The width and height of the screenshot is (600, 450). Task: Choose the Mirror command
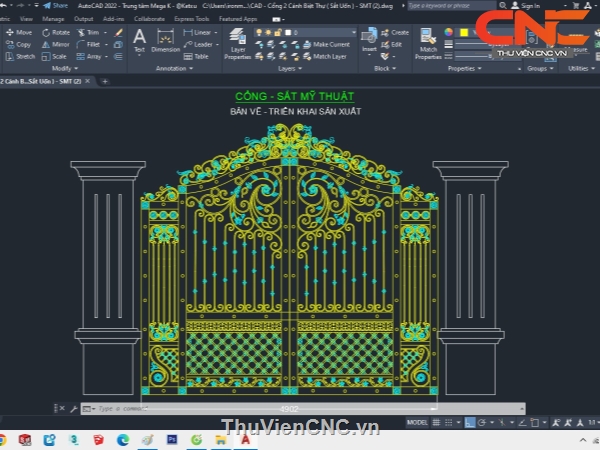point(55,44)
